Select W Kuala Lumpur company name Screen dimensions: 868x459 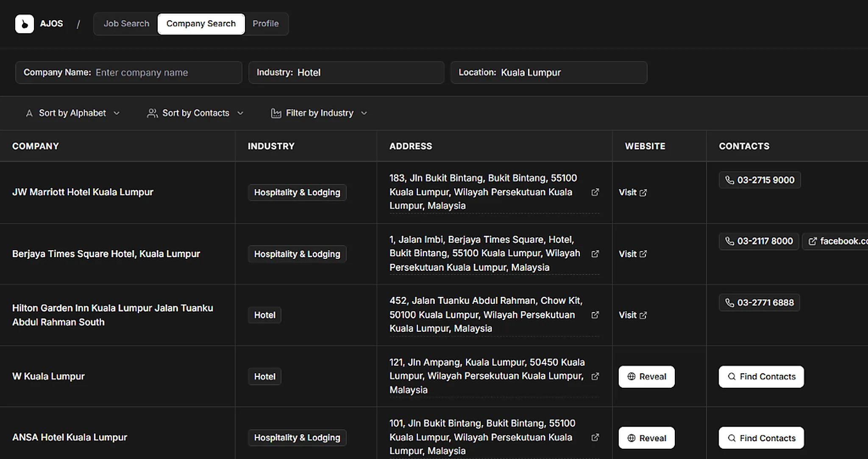[x=48, y=377]
